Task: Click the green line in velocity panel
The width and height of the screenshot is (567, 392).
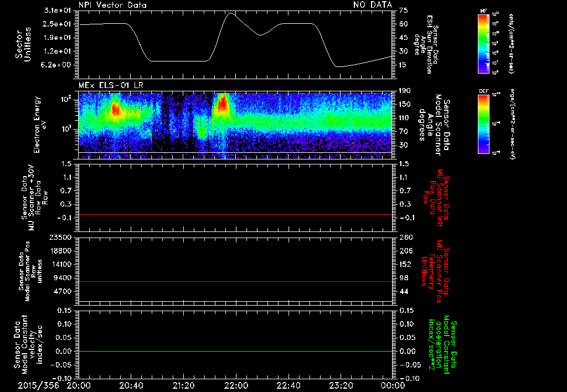Action: (235, 351)
